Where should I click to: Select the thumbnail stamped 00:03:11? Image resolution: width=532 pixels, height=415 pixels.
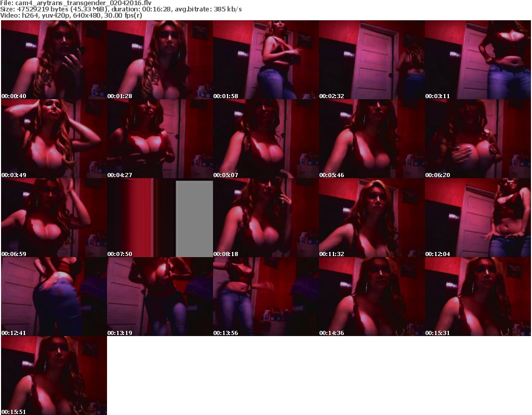click(x=478, y=60)
